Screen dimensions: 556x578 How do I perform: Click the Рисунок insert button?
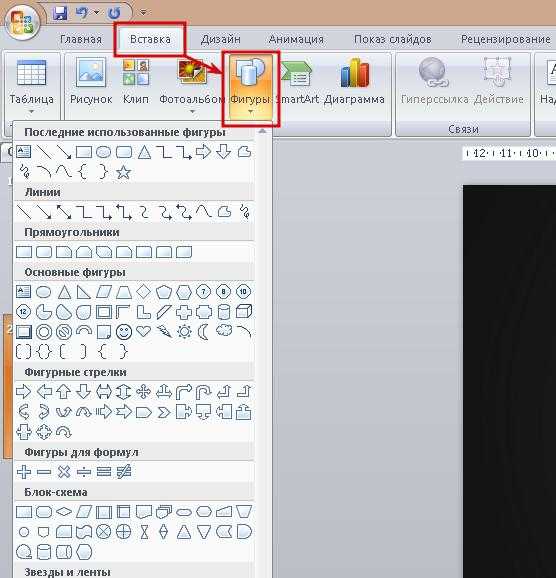[91, 82]
